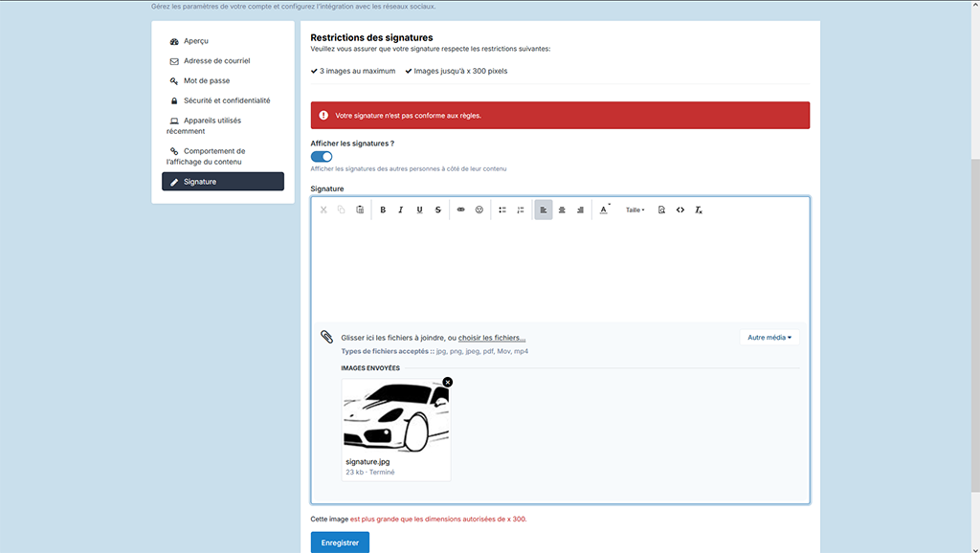Open the Taille font size dropdown

(x=635, y=210)
